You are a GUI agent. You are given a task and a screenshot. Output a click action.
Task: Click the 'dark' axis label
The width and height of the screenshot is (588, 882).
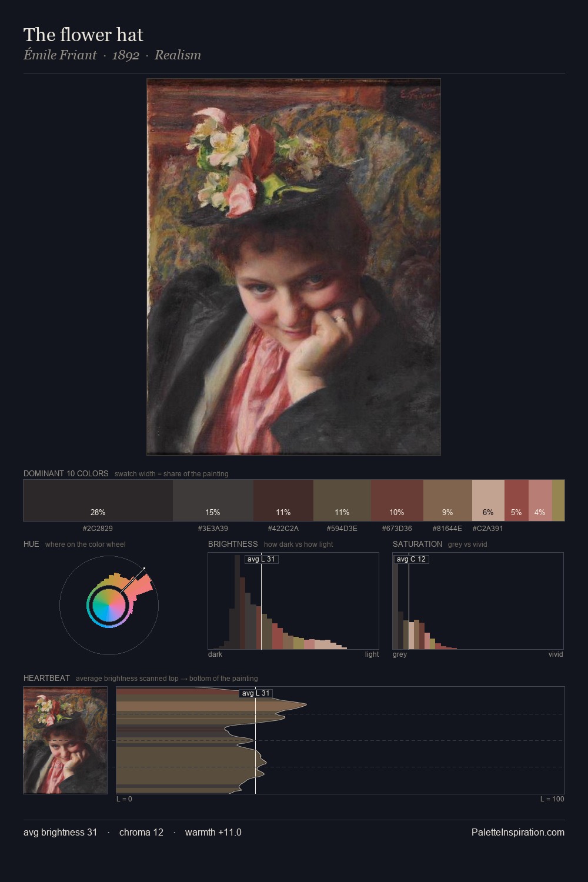point(215,654)
